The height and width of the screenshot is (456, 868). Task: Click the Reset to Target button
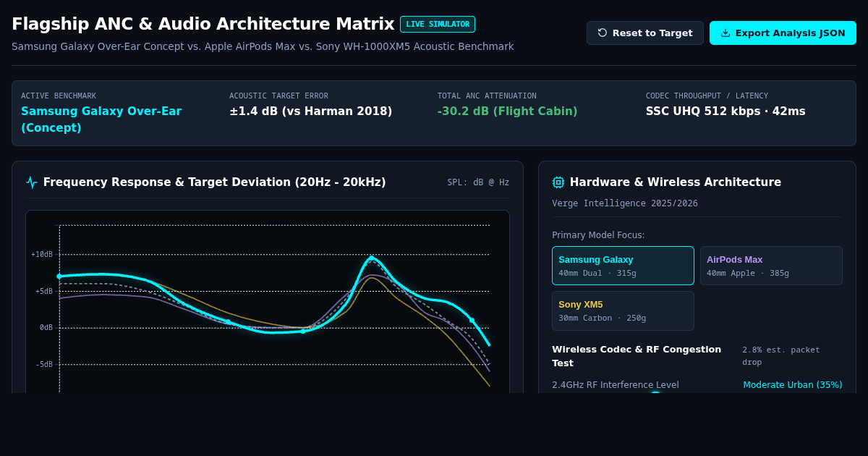[644, 33]
